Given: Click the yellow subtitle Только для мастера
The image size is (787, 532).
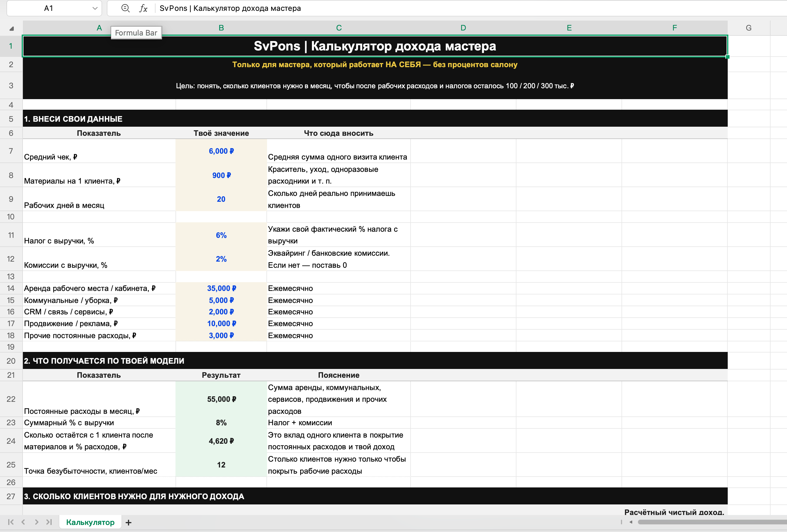Looking at the screenshot, I should [375, 64].
